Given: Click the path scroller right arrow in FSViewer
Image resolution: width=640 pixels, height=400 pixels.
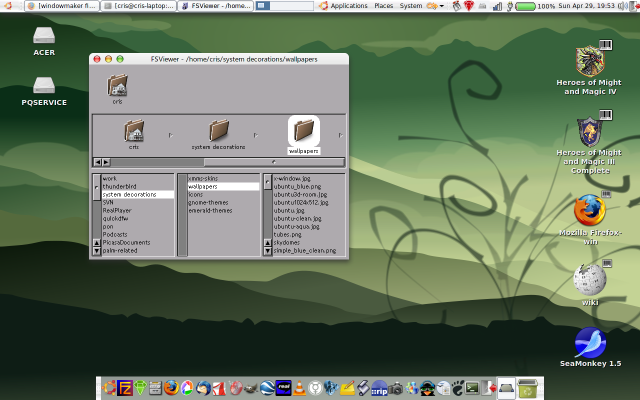Looking at the screenshot, I should click(x=106, y=162).
